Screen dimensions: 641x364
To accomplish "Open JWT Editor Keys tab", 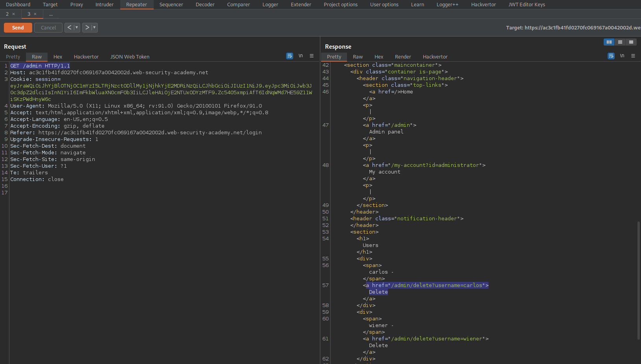I will point(527,5).
